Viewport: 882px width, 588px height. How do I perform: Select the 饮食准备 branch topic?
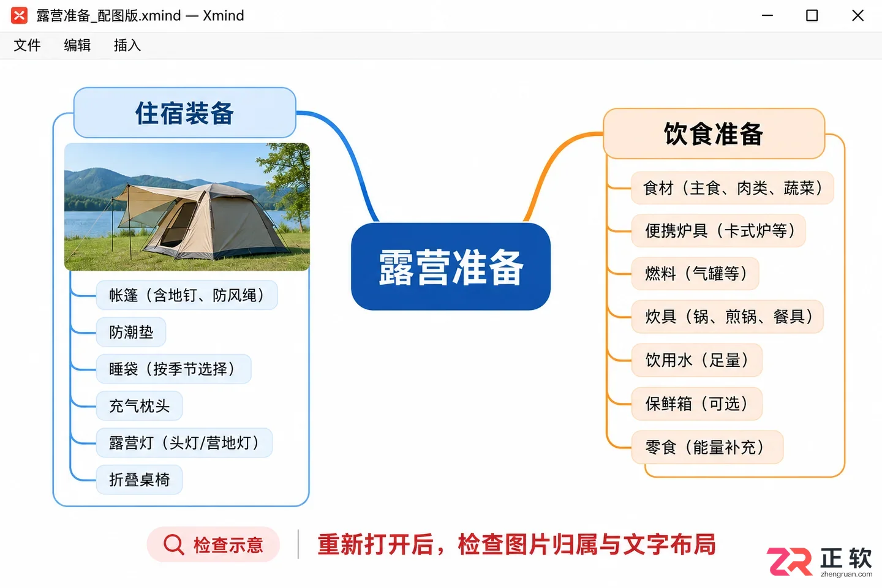714,134
